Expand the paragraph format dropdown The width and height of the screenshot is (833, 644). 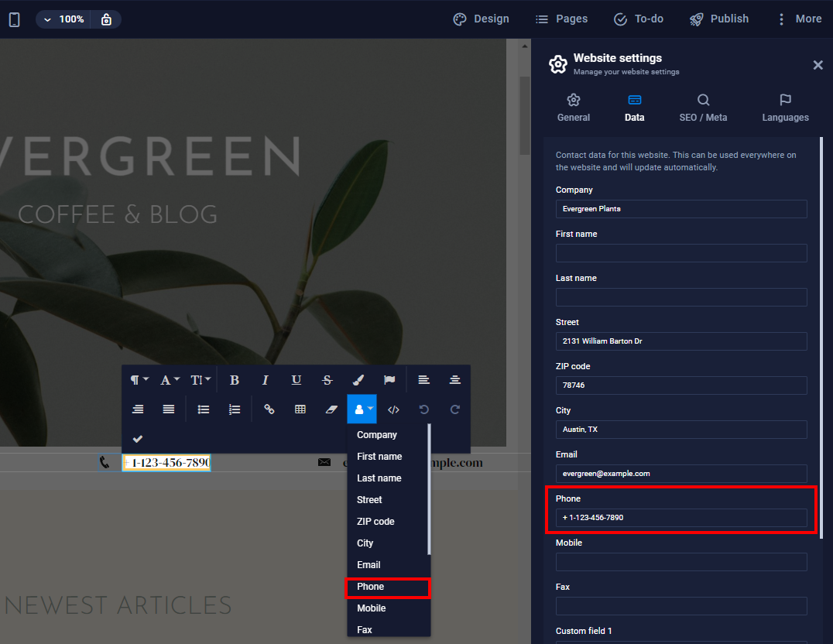coord(139,380)
